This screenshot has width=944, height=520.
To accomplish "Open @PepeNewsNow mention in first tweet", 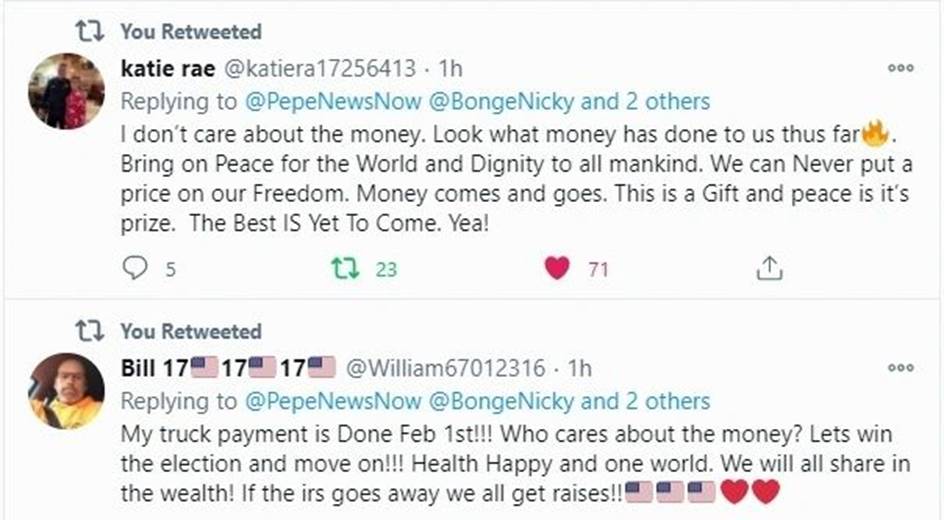I will click(x=333, y=102).
